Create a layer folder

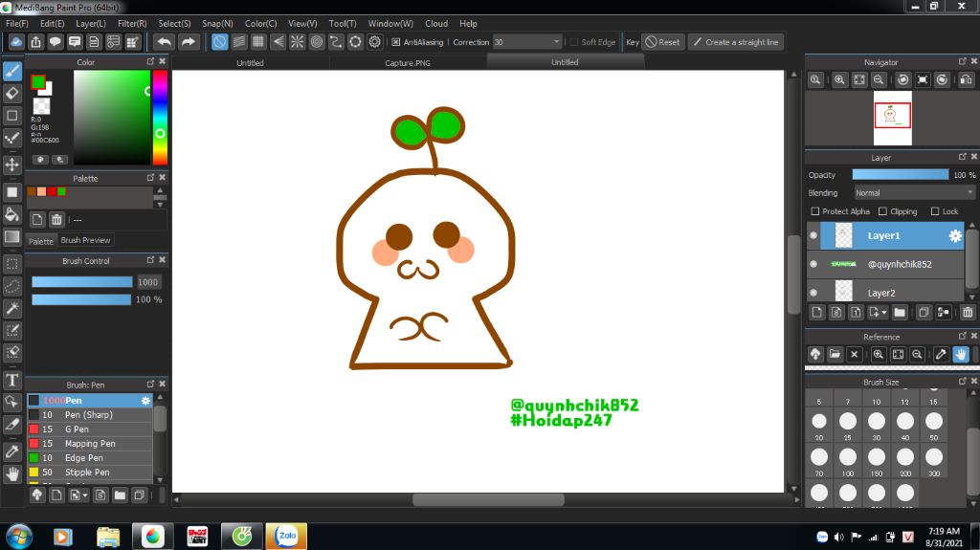pos(900,312)
